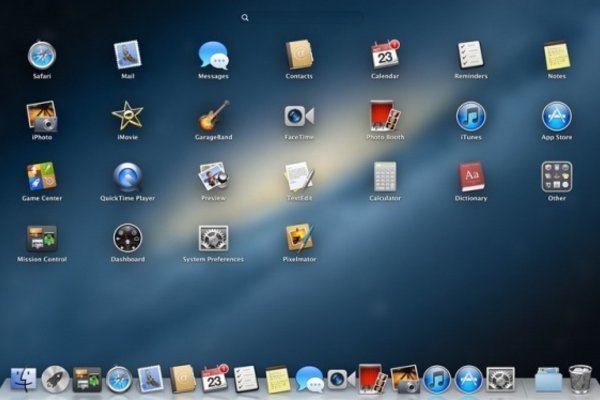Launch Game Center app
This screenshot has width=600, height=400.
tap(42, 177)
